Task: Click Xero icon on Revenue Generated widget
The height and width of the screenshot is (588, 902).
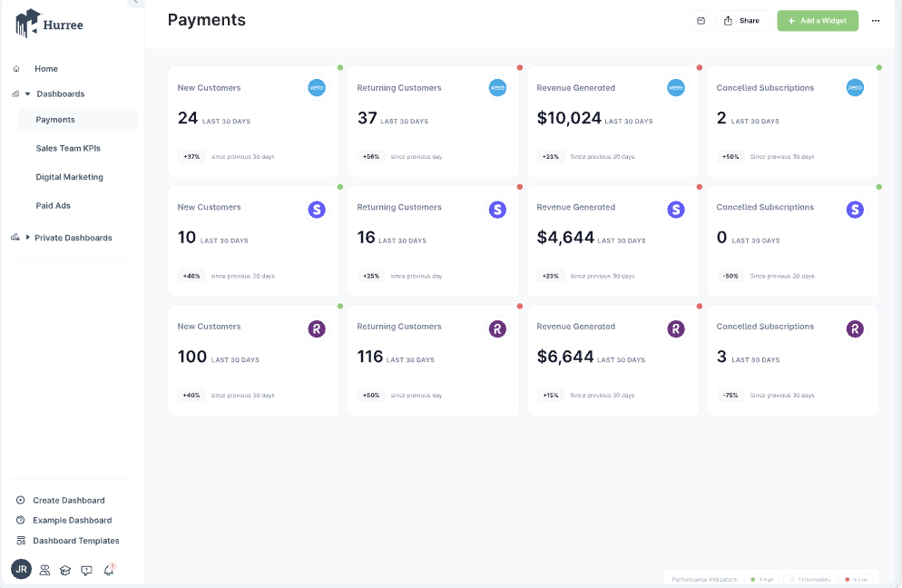Action: (676, 88)
